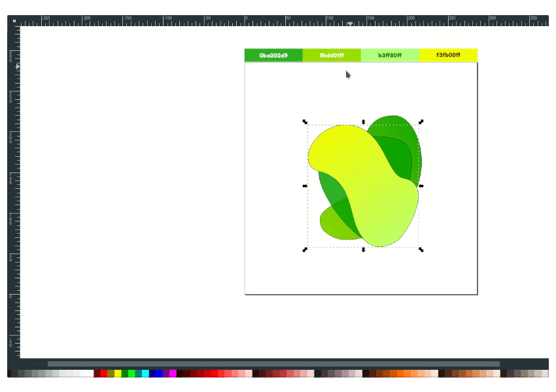Click the horizontal canvas scrollbar
Viewport: 556px width, 392px height.
(273, 364)
